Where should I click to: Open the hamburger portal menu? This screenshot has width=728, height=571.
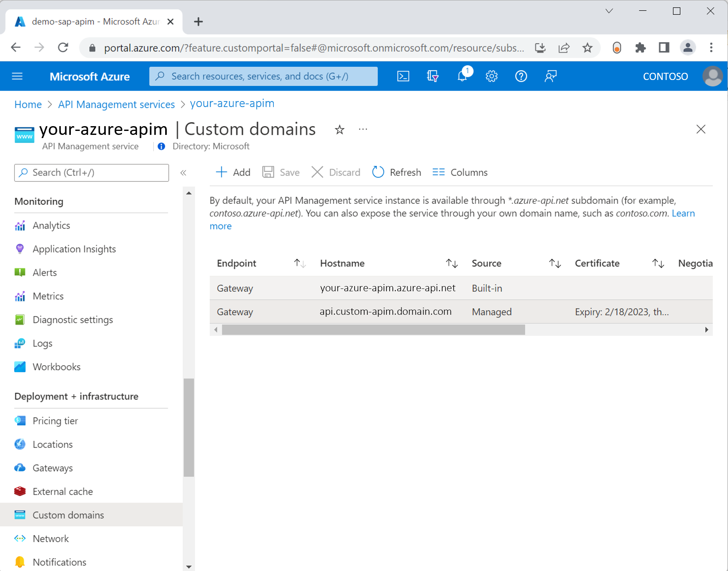17,76
